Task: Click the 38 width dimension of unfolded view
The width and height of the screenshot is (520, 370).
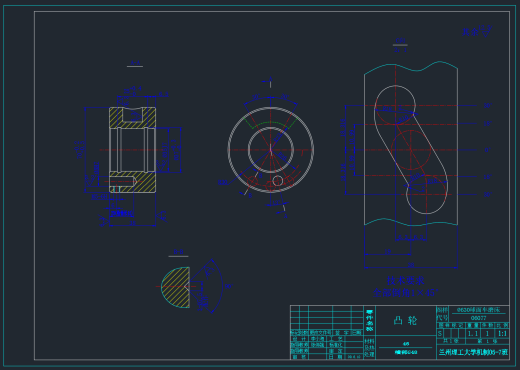Action: (411, 265)
